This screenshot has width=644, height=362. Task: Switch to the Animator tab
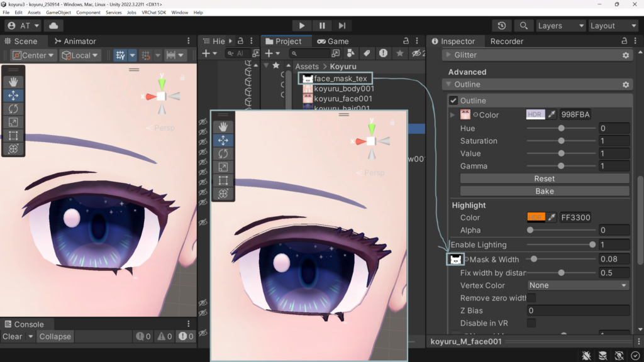(75, 41)
